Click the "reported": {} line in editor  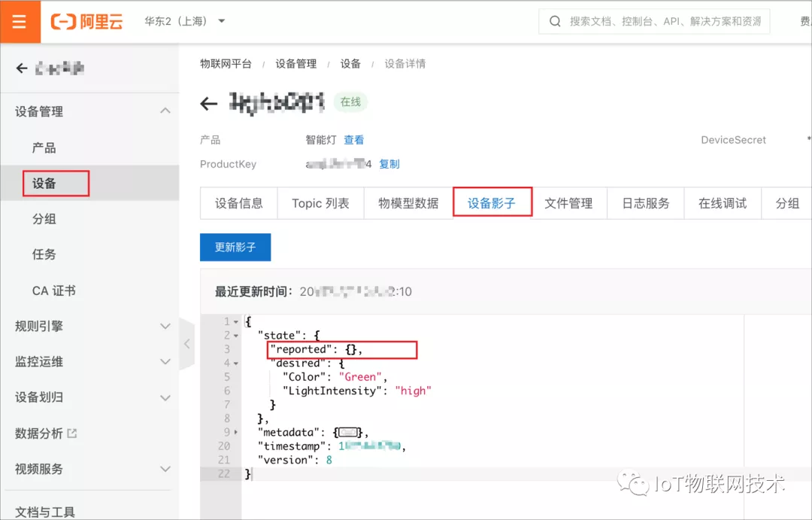coord(317,349)
